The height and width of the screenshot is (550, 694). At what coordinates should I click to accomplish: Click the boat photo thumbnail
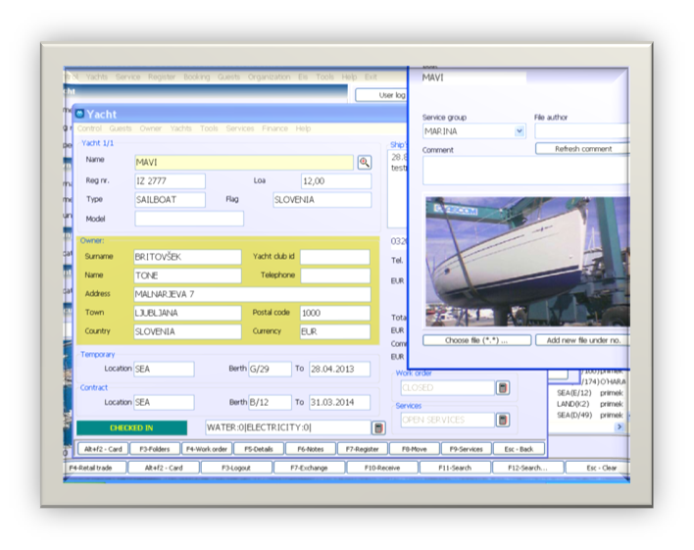(527, 262)
